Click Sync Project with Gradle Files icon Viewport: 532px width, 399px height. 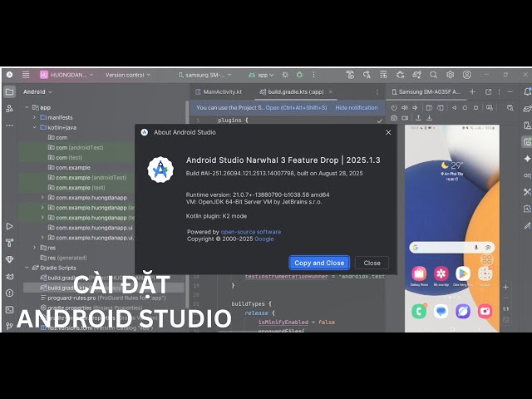(417, 75)
